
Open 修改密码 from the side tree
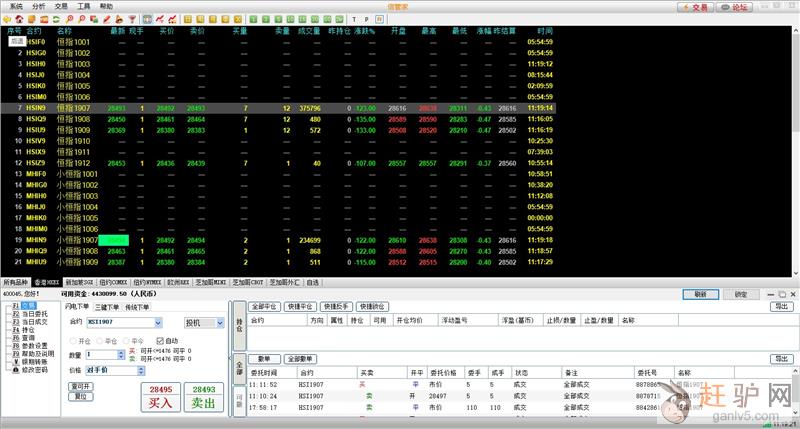tap(35, 369)
